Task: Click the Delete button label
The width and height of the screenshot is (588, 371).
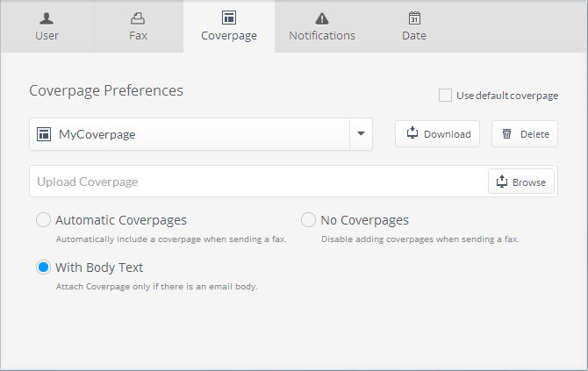Action: pyautogui.click(x=534, y=134)
